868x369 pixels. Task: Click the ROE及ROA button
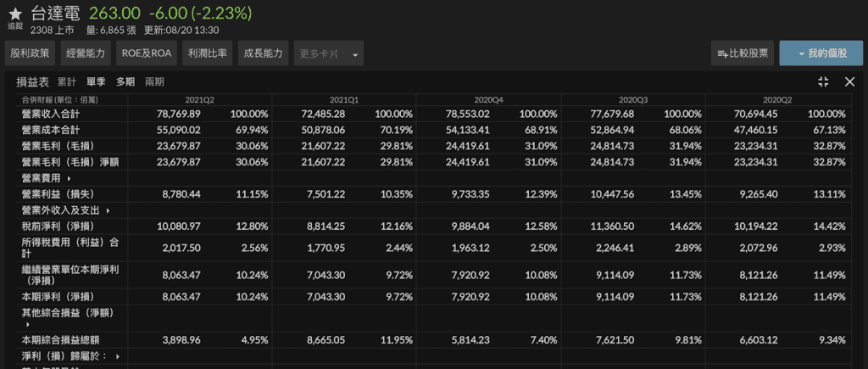click(146, 53)
